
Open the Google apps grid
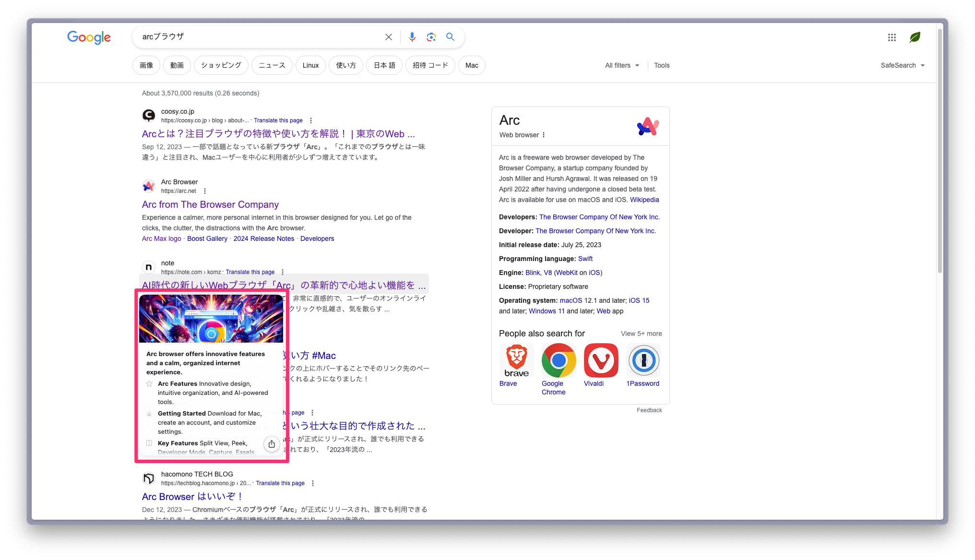click(x=892, y=37)
